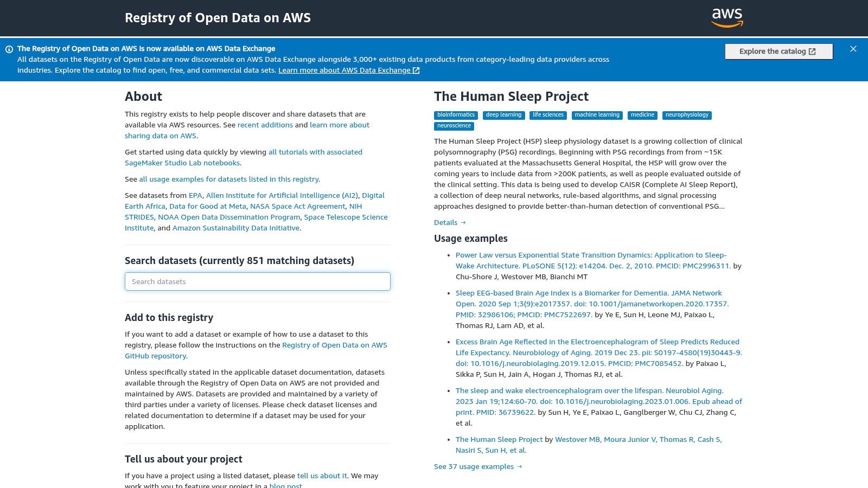Screen dimensions: 868x488
Task: Open the Registry GitHub repository link
Action: 334,345
